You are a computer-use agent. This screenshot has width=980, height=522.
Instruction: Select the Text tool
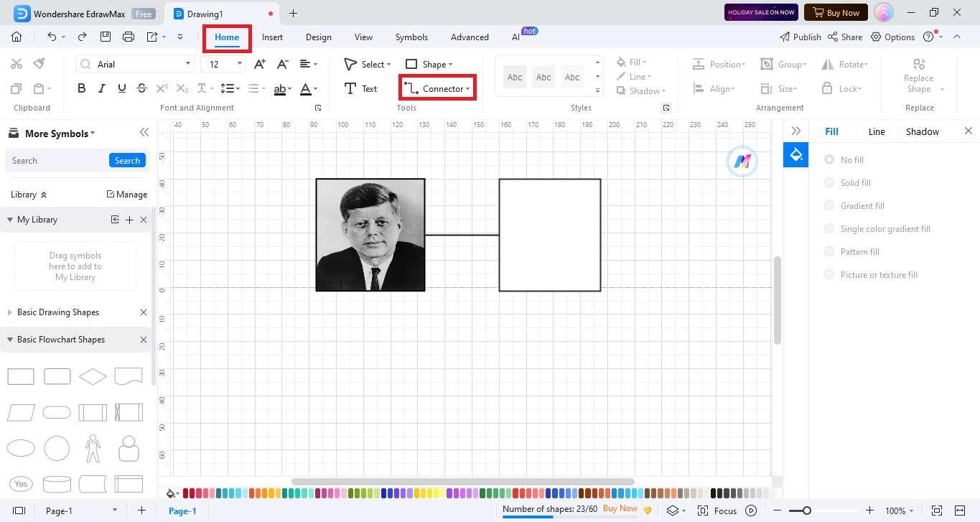360,88
